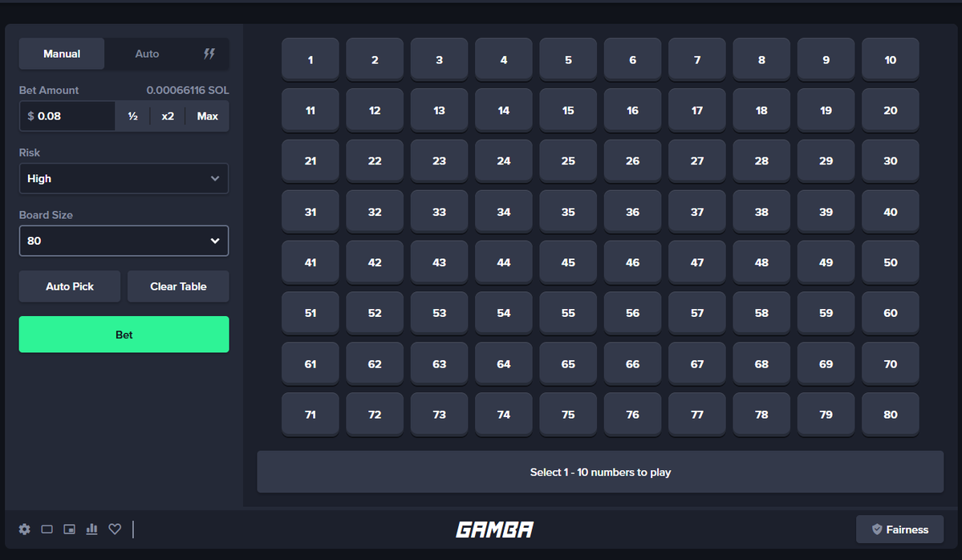Pick number 62 on the board
Viewport: 962px width, 560px height.
(375, 363)
